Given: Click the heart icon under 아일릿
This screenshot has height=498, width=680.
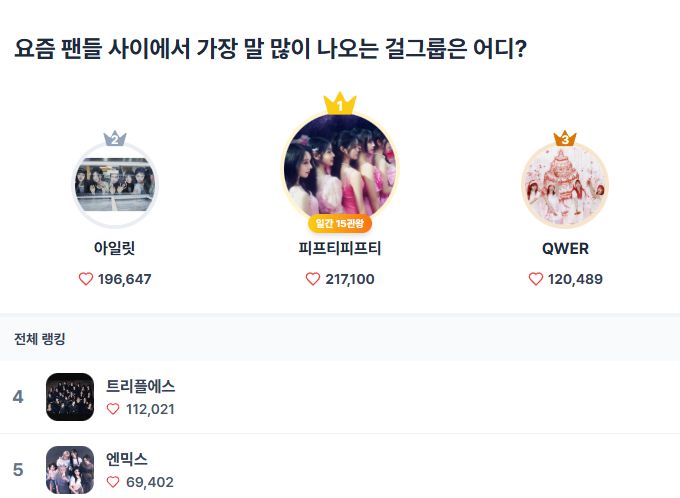Looking at the screenshot, I should [x=85, y=279].
